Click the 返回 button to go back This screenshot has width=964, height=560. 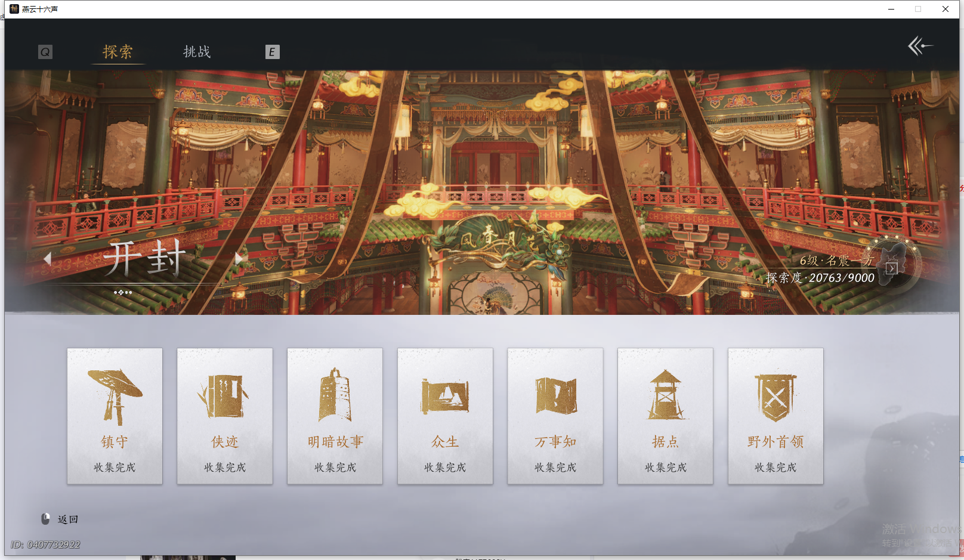[x=67, y=518]
